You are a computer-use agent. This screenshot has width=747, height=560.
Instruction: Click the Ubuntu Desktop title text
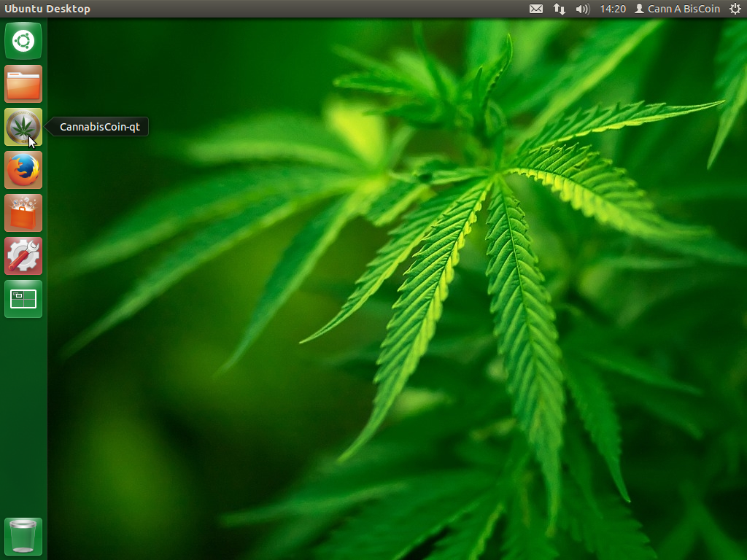47,9
